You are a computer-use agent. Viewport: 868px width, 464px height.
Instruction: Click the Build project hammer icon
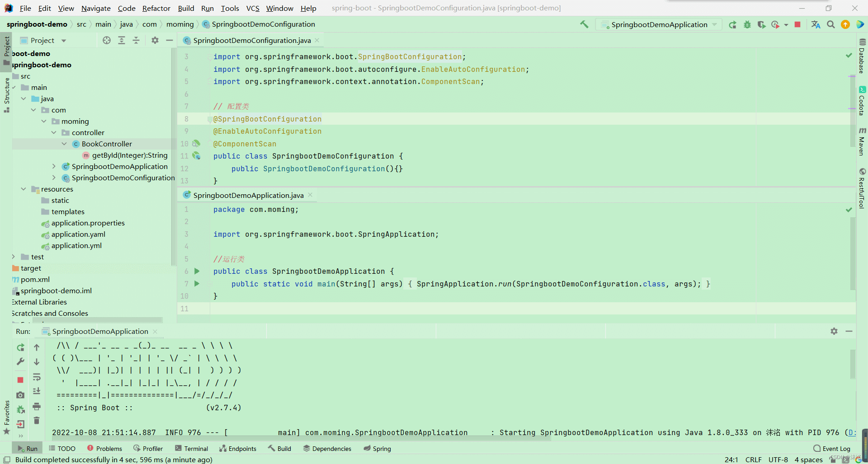tap(584, 24)
